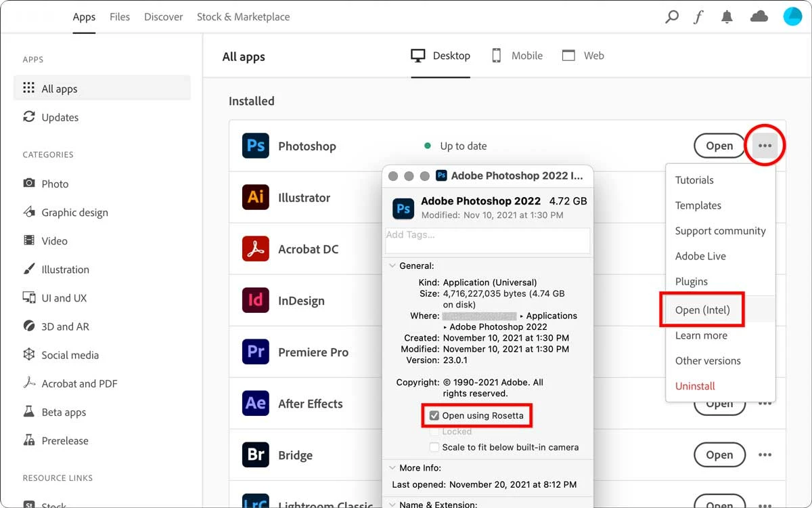Toggle the Locked checkbox

(434, 431)
